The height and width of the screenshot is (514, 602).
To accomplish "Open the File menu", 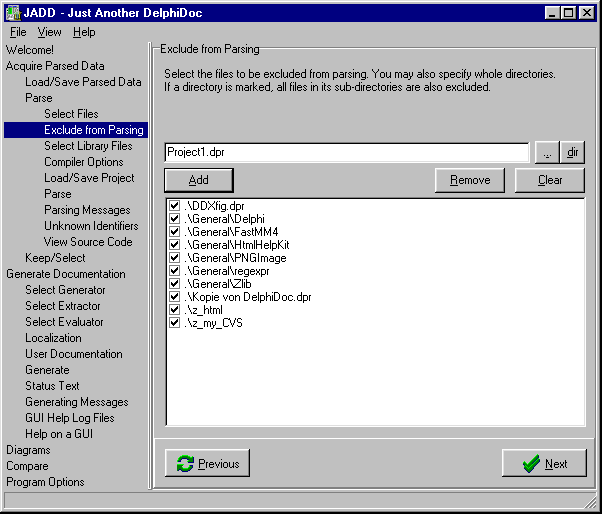I will pos(18,32).
